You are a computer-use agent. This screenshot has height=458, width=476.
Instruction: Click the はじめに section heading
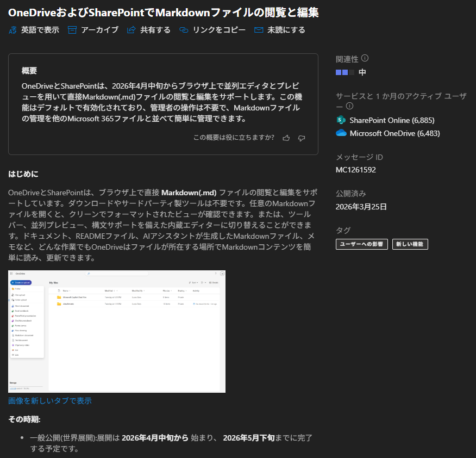23,174
